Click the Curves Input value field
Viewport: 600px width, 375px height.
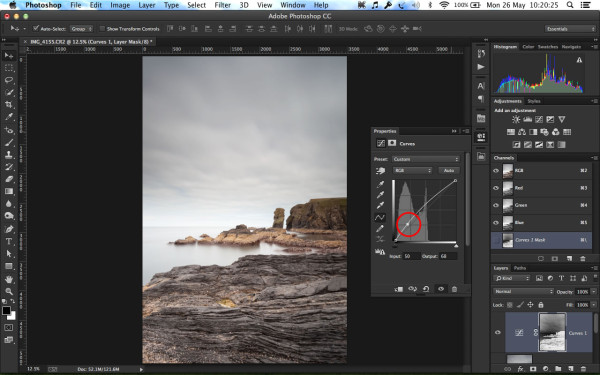pos(411,256)
